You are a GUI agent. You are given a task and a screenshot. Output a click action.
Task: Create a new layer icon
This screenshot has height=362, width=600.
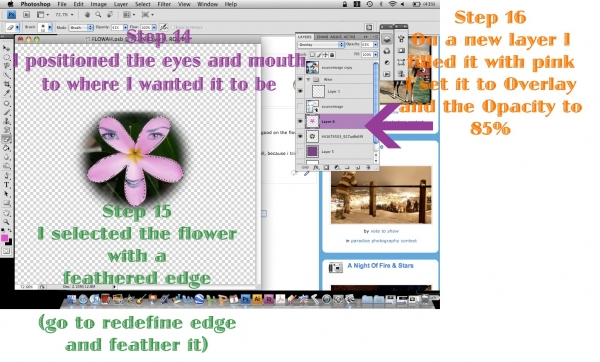[x=358, y=168]
